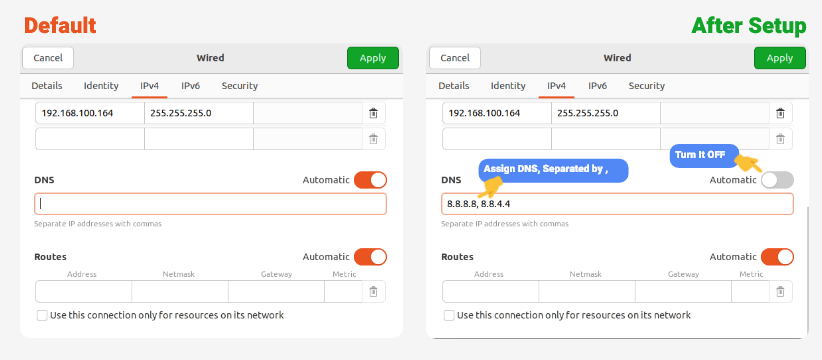Viewport: 822px width, 360px height.
Task: Toggle Routes Automatic switch in After Setup panel
Action: point(777,257)
